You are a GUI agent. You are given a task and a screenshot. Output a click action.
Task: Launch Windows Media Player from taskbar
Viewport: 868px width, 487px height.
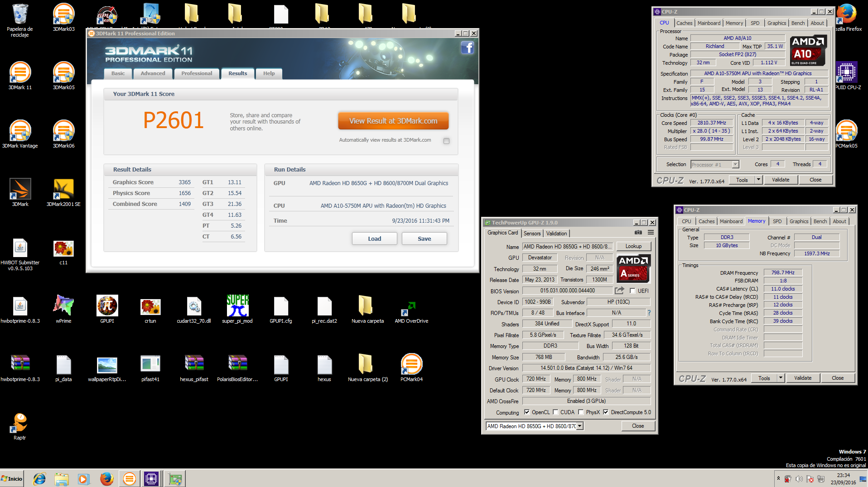pyautogui.click(x=83, y=478)
